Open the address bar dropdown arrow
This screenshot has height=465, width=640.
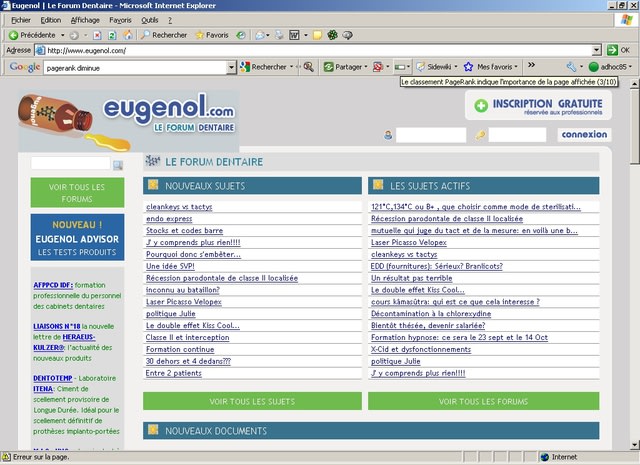click(x=597, y=50)
